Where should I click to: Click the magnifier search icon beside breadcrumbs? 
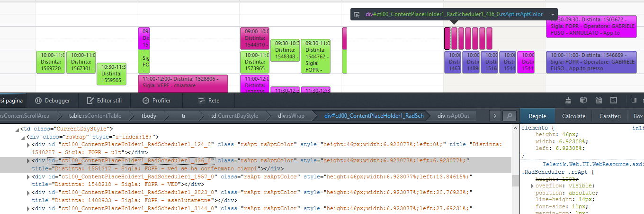click(x=509, y=116)
